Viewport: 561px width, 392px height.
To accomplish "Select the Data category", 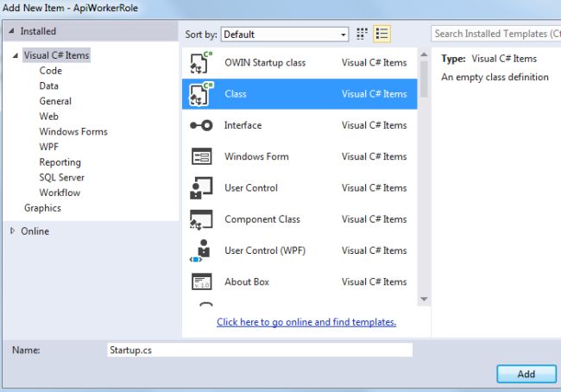I will (48, 86).
